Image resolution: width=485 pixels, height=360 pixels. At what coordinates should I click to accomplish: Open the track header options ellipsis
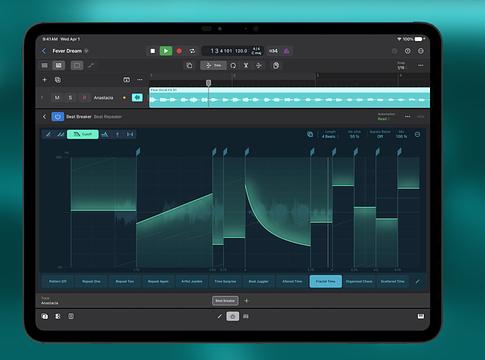click(x=140, y=80)
